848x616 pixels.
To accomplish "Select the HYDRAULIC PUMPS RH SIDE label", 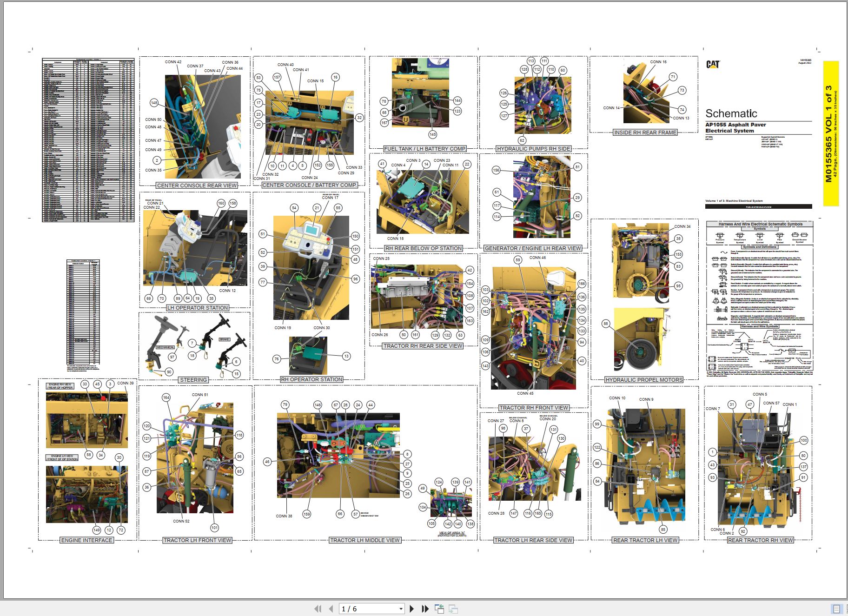I will coord(534,149).
